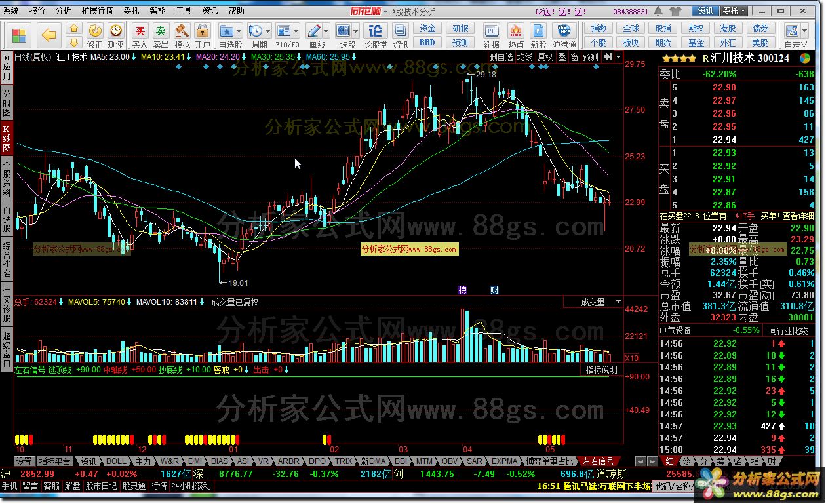Click the 财 marker on the chart
826x504 pixels.
tap(494, 290)
